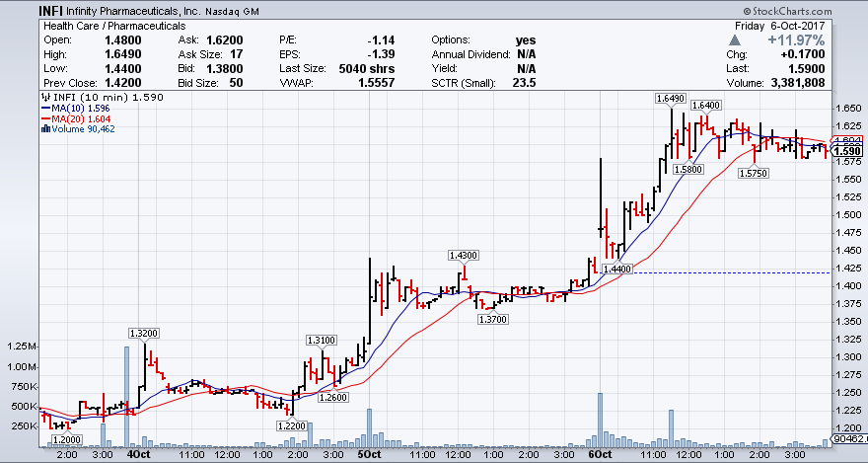Click the 1.4300 price annotation
The width and height of the screenshot is (868, 463).
pyautogui.click(x=463, y=255)
